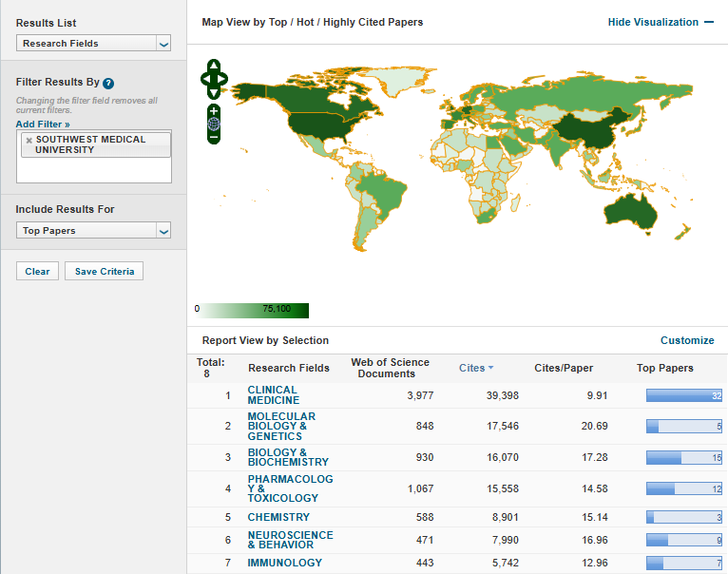Open the Filter Results By help icon
This screenshot has width=728, height=574.
[x=108, y=84]
